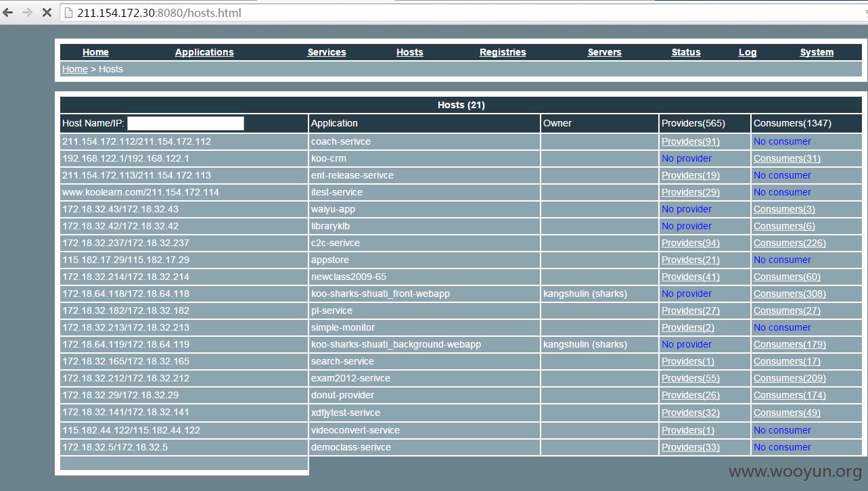The width and height of the screenshot is (868, 491).
Task: Select the koo-crm application cell
Action: click(x=425, y=158)
